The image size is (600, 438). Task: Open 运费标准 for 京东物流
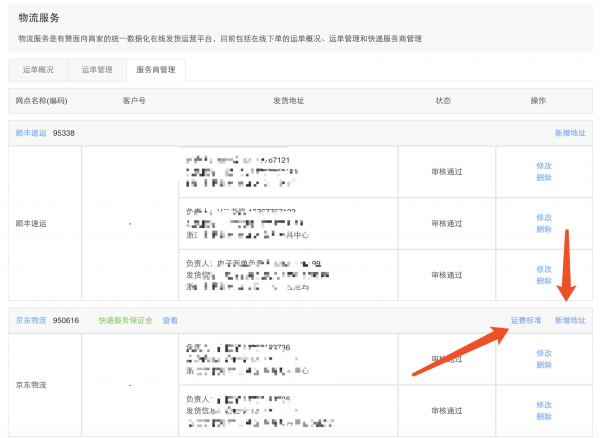coord(525,320)
